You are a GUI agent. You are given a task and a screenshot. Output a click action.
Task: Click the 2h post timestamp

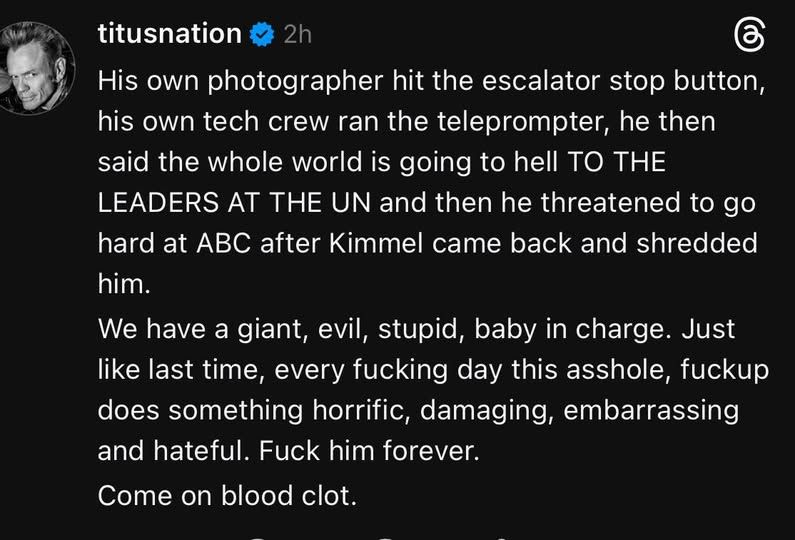tap(297, 35)
